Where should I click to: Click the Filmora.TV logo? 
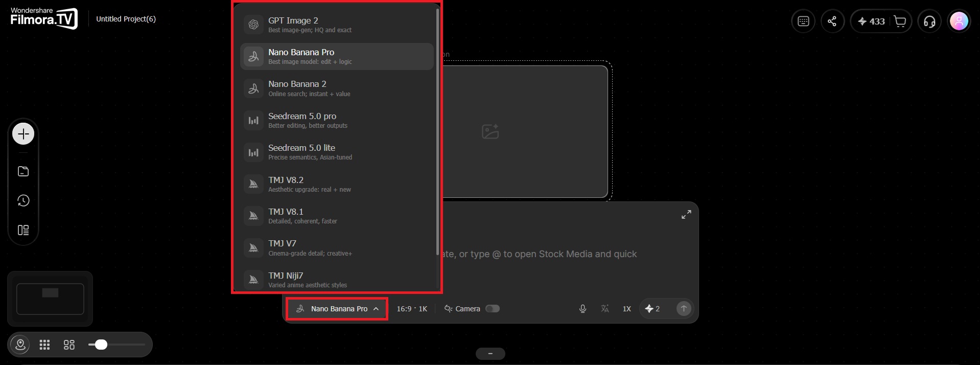(x=44, y=18)
